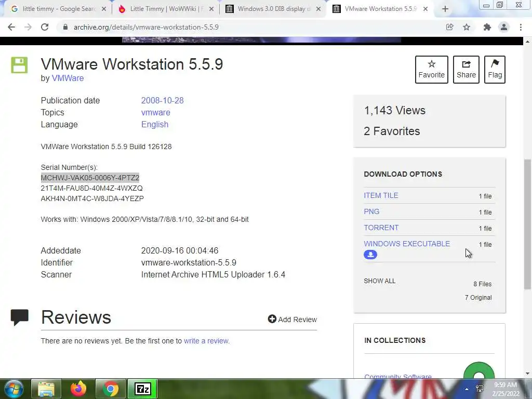Click serial number 21T4M-FAU8D-40M4Z-4WXZQ

tap(91, 188)
